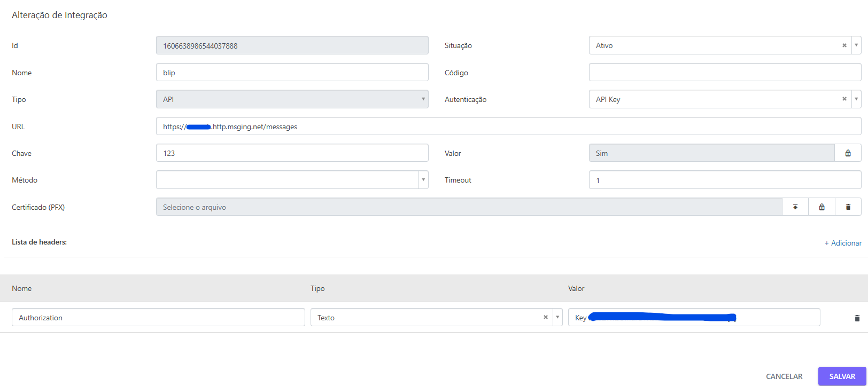Expand the Situação dropdown arrow

pos(856,45)
